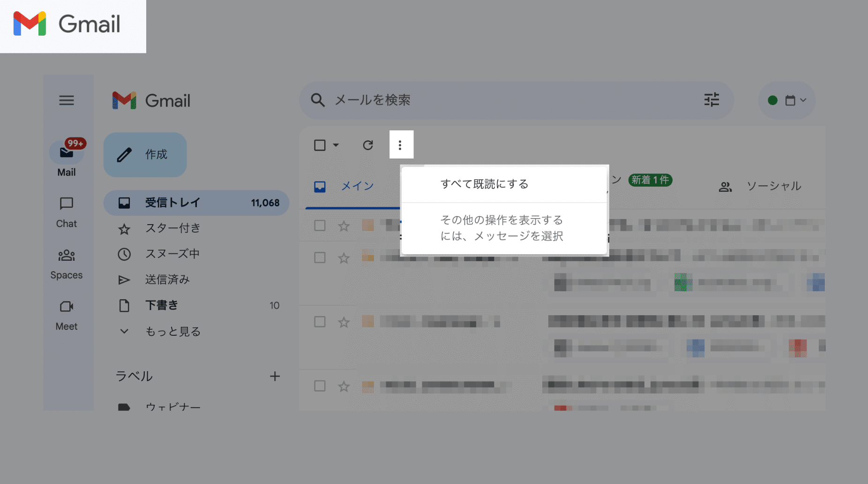Viewport: 868px width, 484px height.
Task: Click the メールを検索 search field
Action: [x=516, y=100]
